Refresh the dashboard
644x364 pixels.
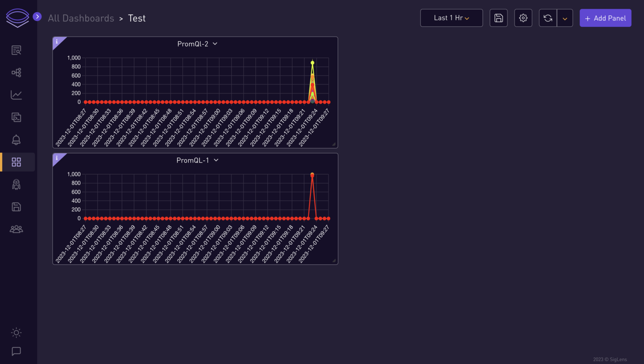point(548,18)
